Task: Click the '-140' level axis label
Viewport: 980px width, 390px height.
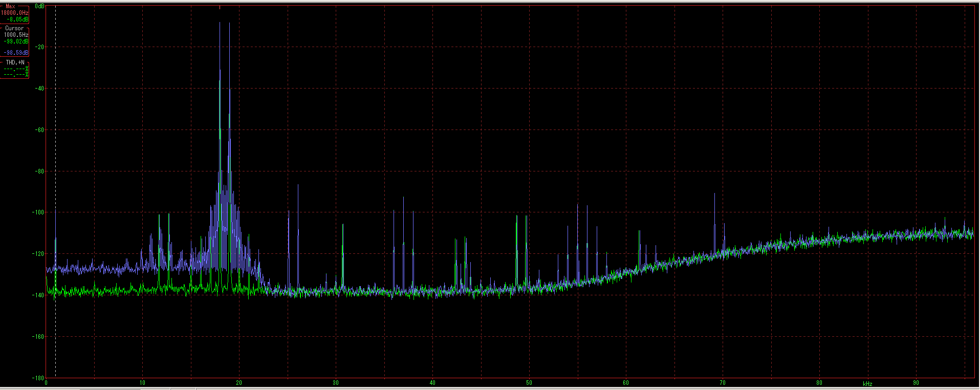Action: pyautogui.click(x=38, y=295)
